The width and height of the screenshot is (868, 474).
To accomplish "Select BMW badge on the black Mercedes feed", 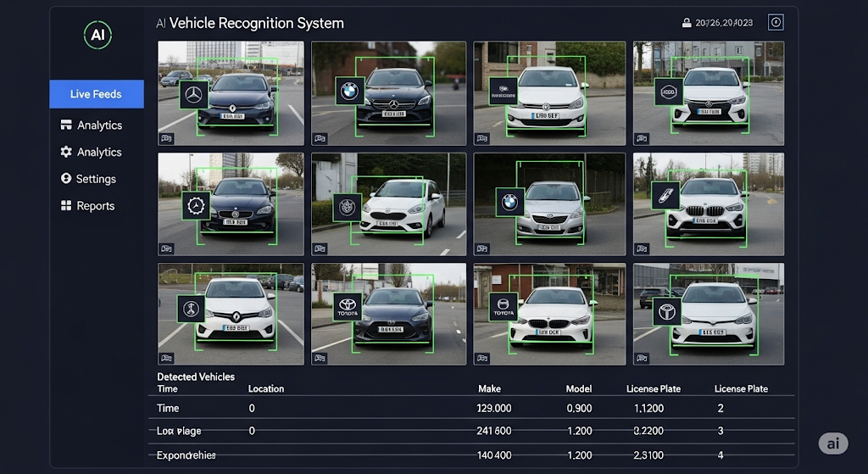I will point(349,91).
